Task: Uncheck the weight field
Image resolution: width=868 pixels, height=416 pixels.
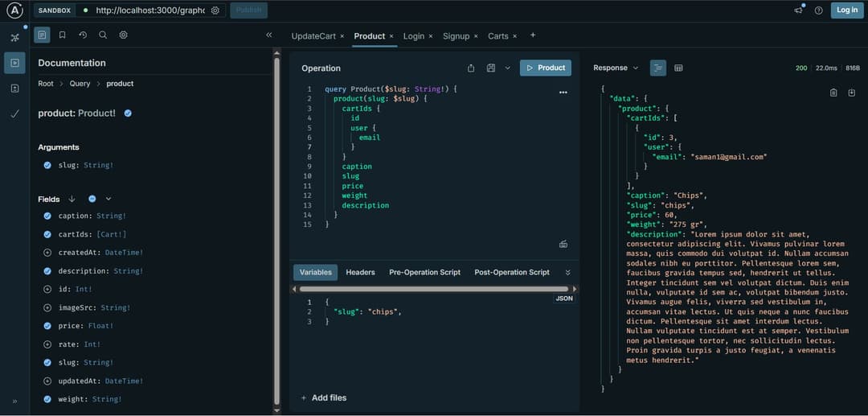Action: (x=47, y=399)
